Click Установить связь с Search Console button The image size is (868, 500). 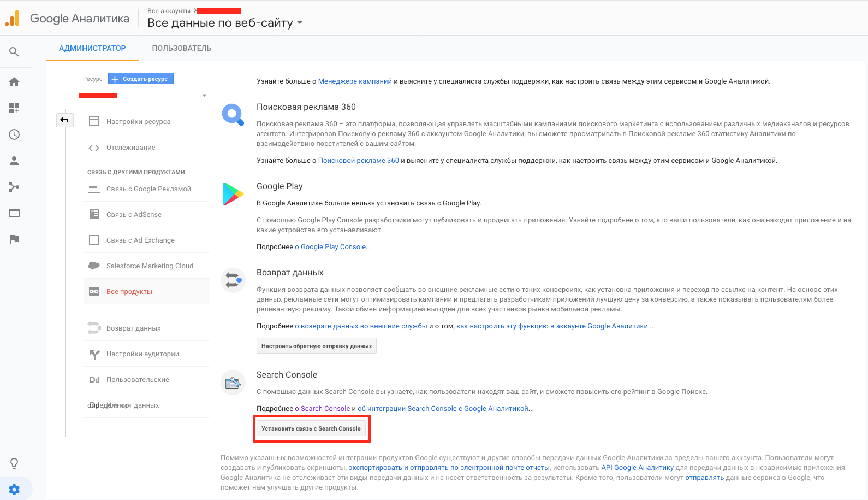click(311, 428)
